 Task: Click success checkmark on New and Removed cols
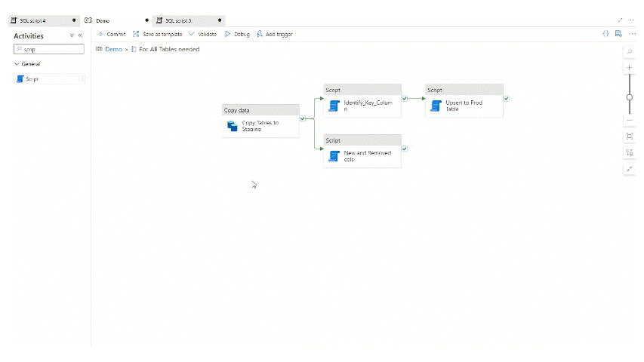405,149
